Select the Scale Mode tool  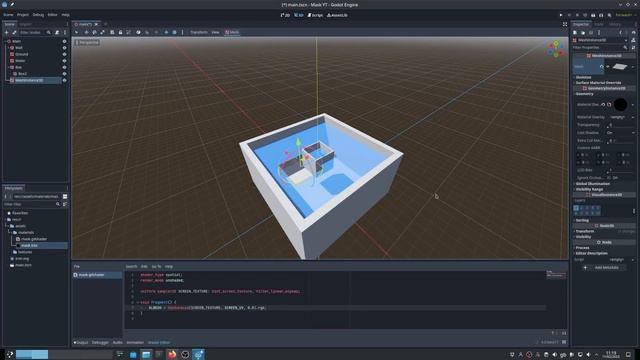point(102,32)
